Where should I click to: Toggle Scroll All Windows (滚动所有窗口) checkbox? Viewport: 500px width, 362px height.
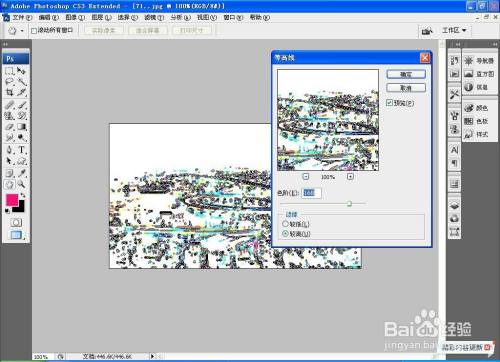click(34, 31)
